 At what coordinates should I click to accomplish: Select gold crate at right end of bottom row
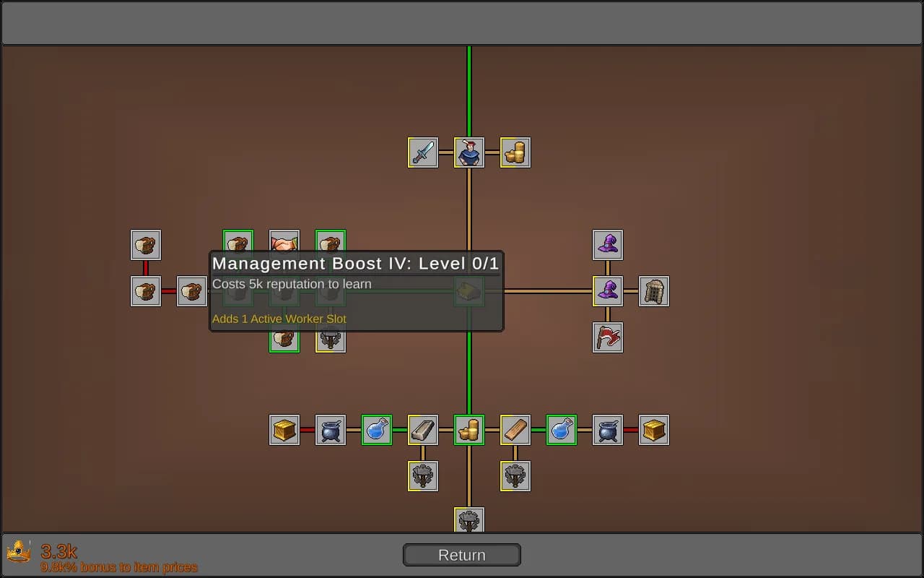coord(654,430)
